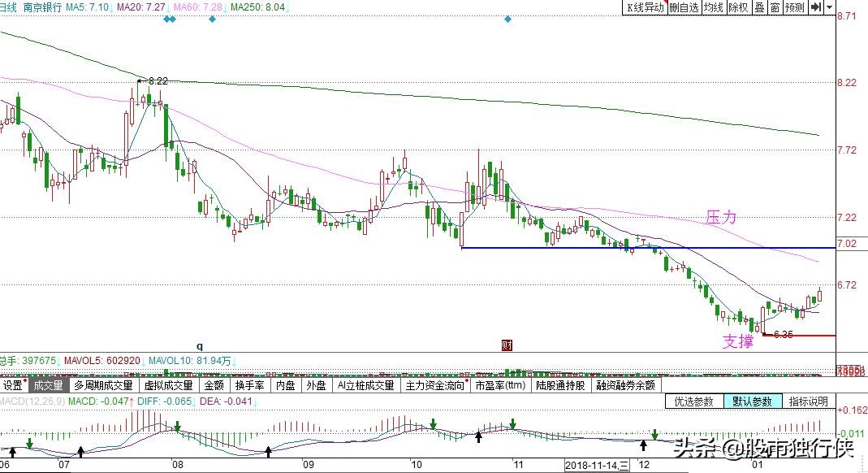The image size is (868, 473).
Task: Open 融资融券余额 tab
Action: point(626,385)
